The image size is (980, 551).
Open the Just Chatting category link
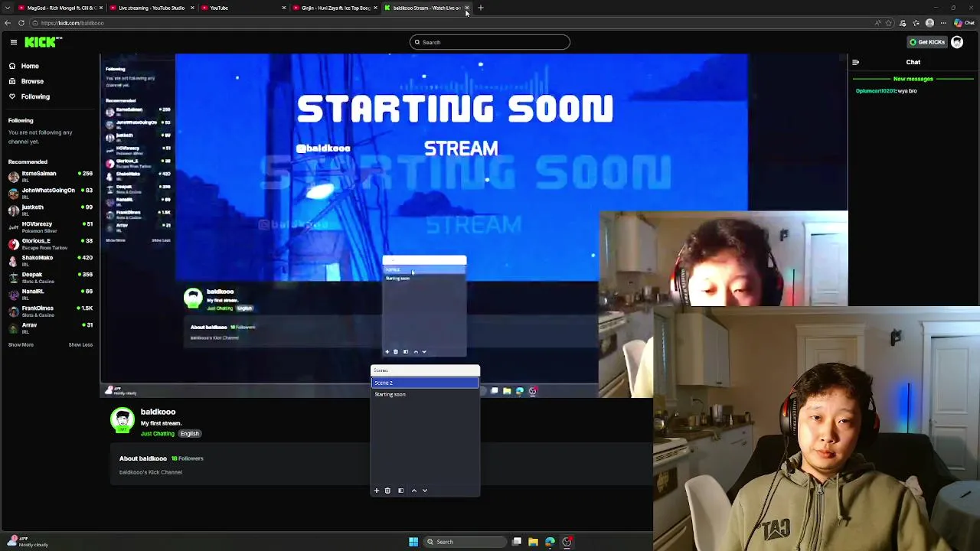tap(158, 434)
